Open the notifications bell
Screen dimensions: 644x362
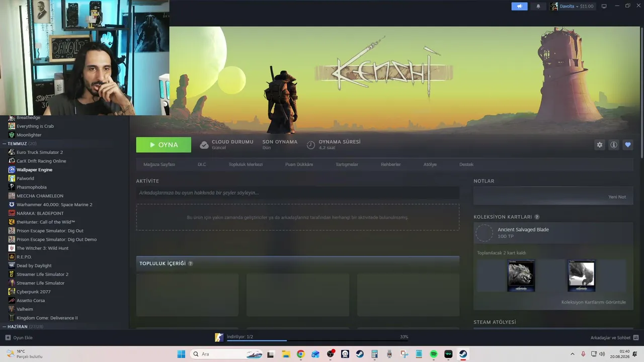coord(538,6)
